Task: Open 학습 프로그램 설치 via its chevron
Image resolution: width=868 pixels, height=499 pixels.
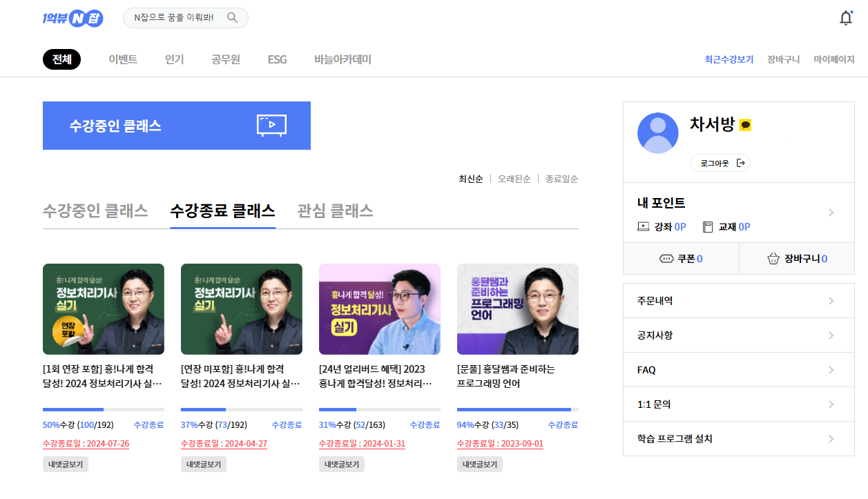Action: (831, 439)
